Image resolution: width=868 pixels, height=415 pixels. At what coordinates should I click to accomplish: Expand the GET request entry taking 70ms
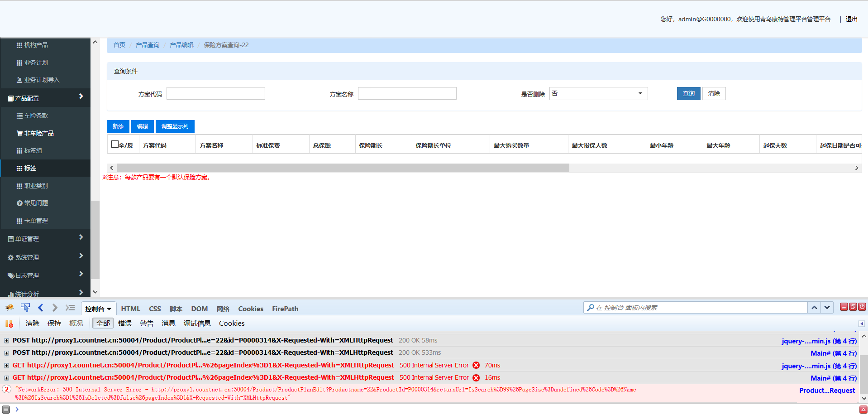click(7, 366)
